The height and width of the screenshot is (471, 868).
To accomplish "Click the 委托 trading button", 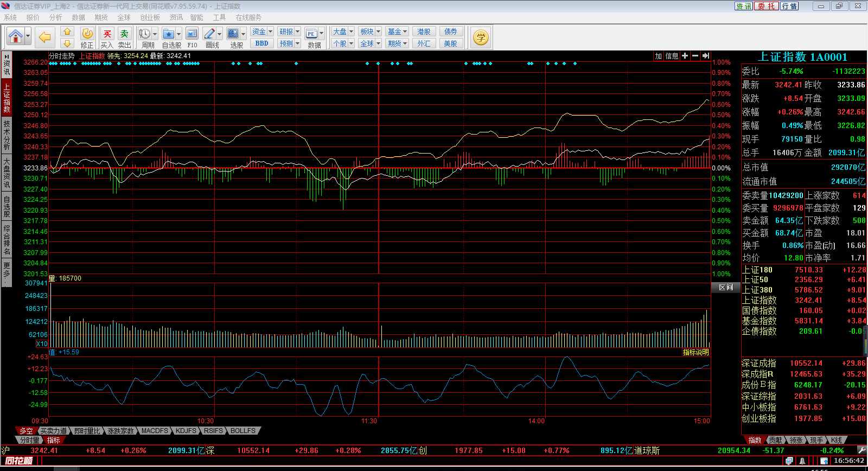I will pos(767,6).
